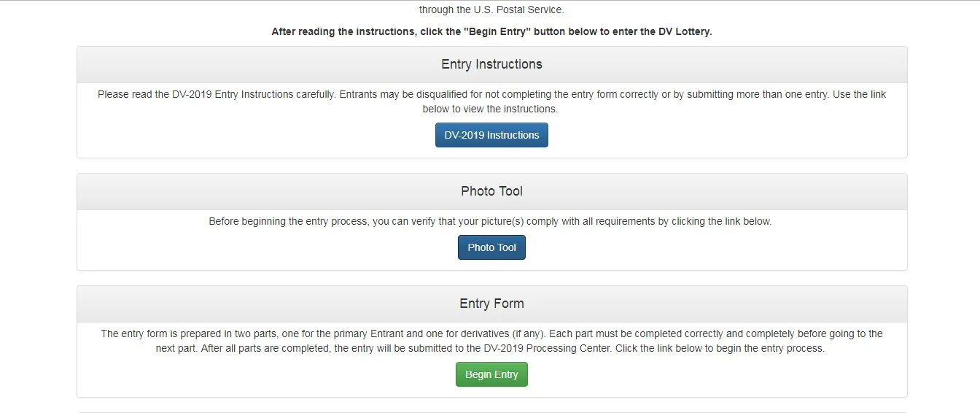The height and width of the screenshot is (413, 980).
Task: Click the Photo Tool panel heading title
Action: pyautogui.click(x=491, y=191)
